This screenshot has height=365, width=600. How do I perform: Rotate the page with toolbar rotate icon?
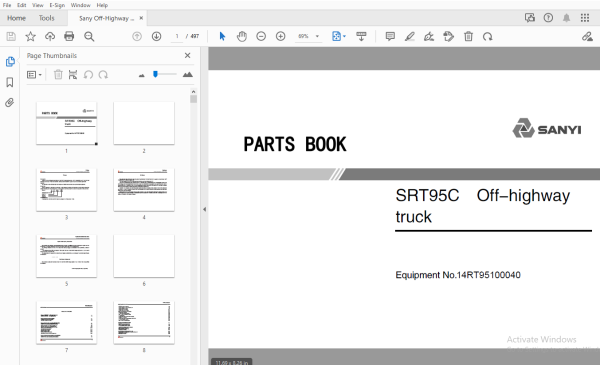point(488,36)
